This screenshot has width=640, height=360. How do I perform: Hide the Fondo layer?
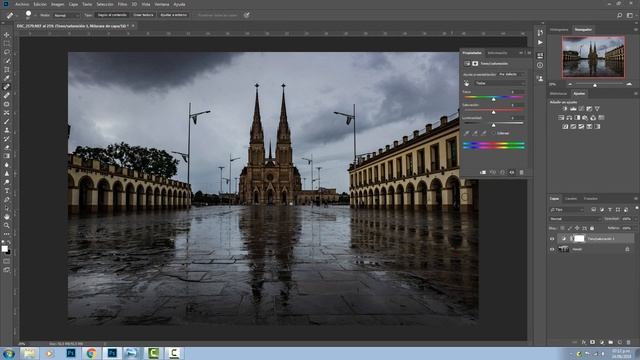point(552,249)
